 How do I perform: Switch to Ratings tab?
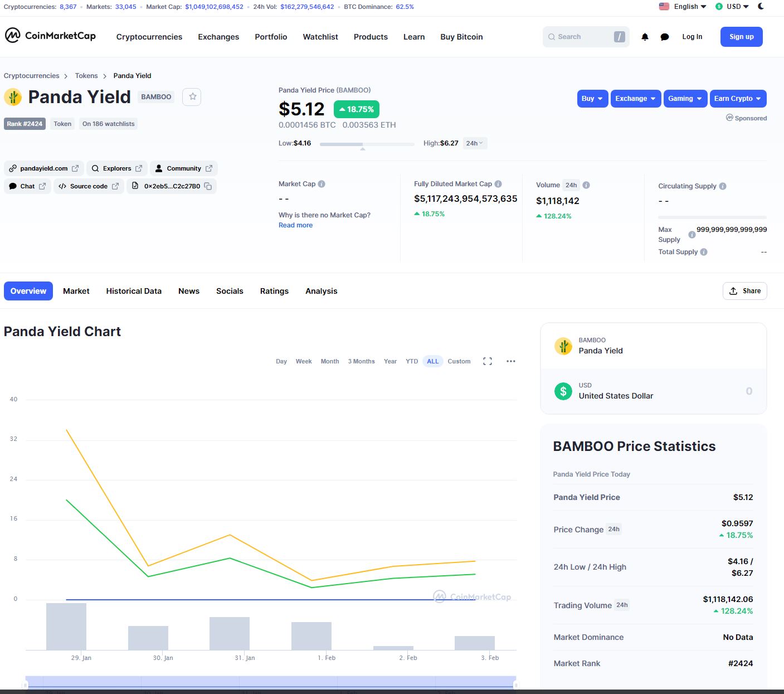[274, 291]
